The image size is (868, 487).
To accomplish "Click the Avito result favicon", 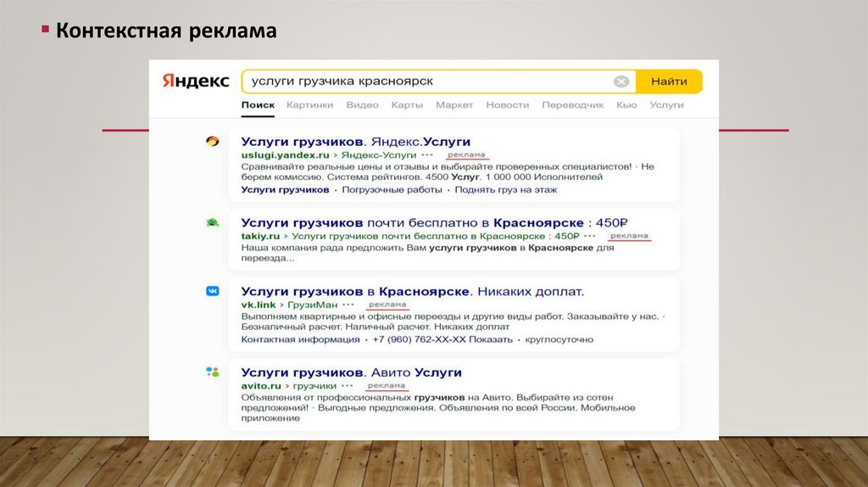I will coord(213,372).
